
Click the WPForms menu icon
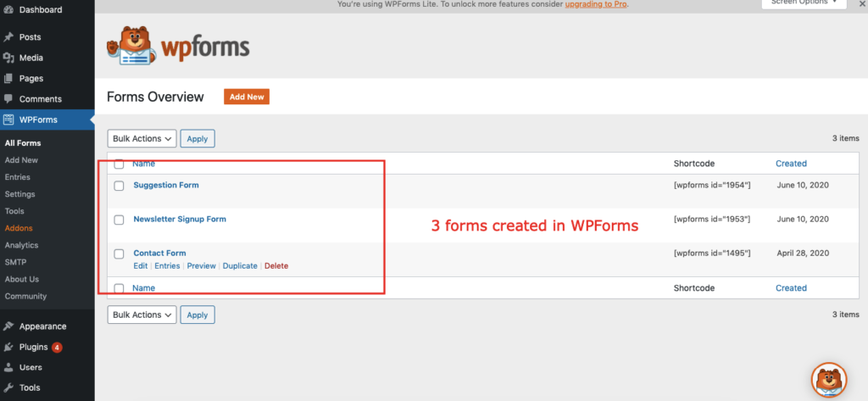click(x=8, y=120)
